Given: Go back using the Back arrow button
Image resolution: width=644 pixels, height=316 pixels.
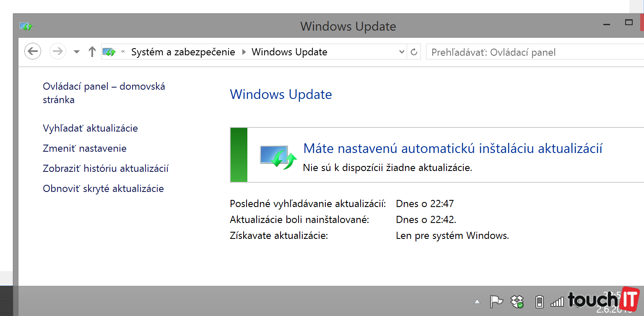Looking at the screenshot, I should coord(33,52).
